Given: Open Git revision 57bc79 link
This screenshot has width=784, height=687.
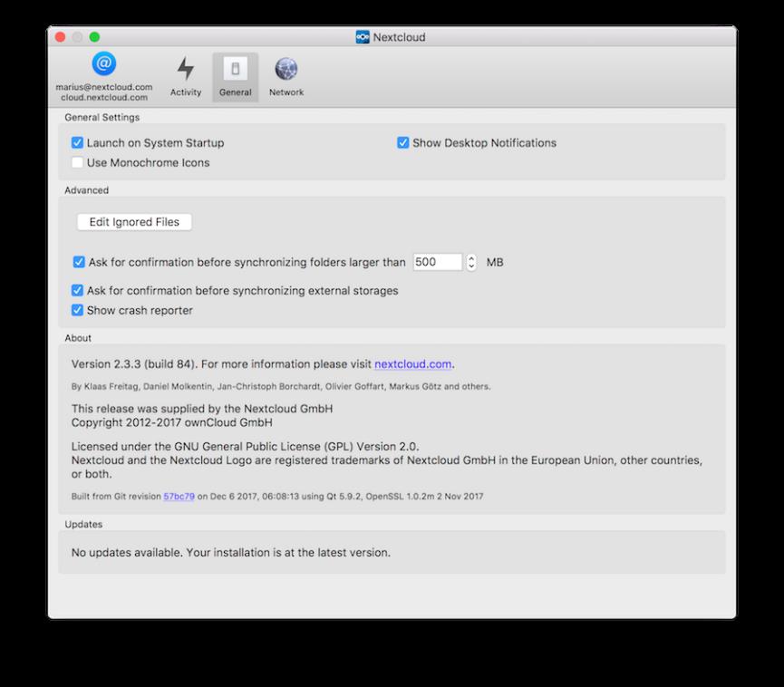Looking at the screenshot, I should coord(179,497).
